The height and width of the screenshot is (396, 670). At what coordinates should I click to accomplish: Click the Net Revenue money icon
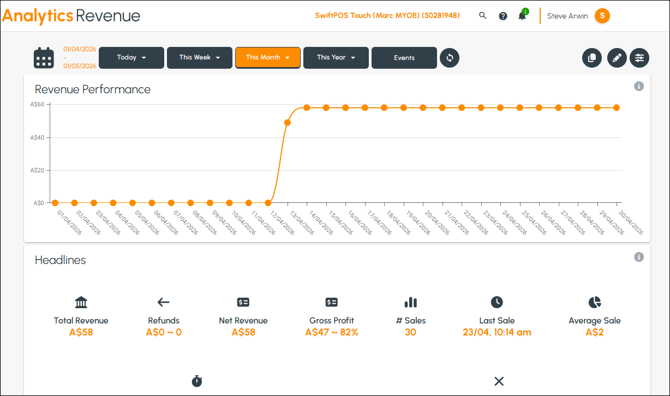pos(243,302)
